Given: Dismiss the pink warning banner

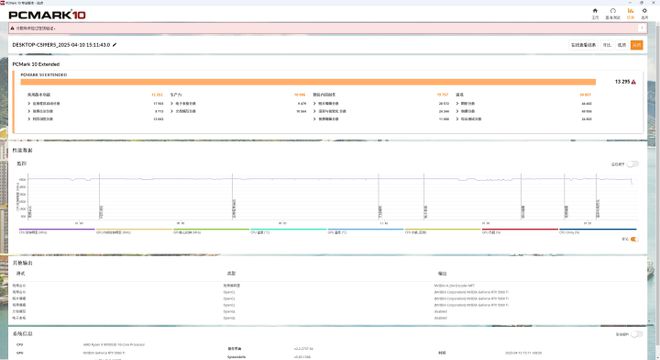Looking at the screenshot, I should pos(642,28).
